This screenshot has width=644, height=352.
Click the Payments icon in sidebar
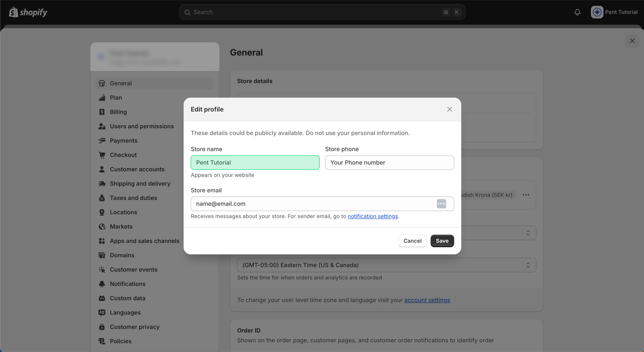click(102, 140)
